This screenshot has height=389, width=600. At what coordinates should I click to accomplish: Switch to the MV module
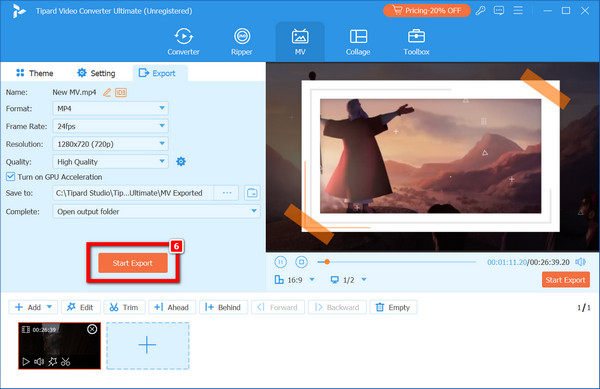pos(300,42)
